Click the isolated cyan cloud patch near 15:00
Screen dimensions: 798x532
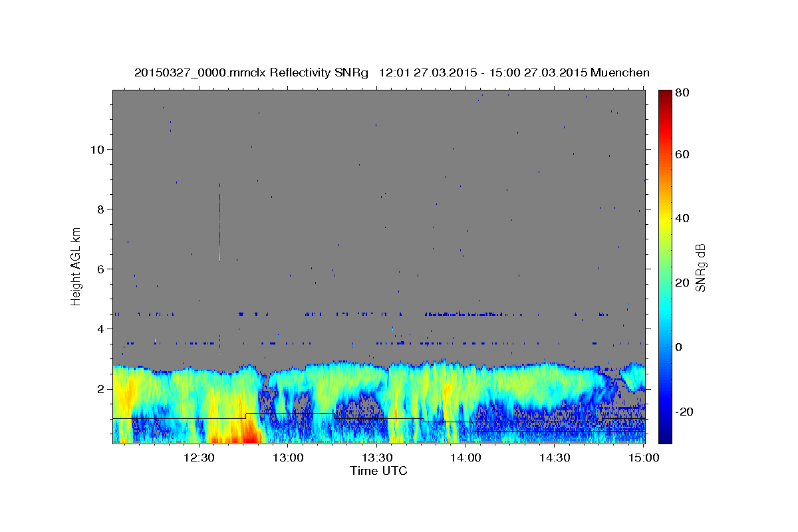coord(633,378)
